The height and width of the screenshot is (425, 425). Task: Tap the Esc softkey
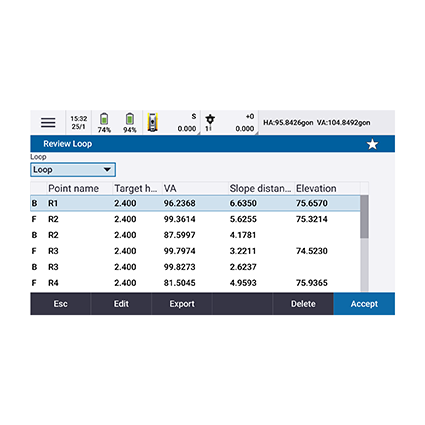click(x=60, y=304)
